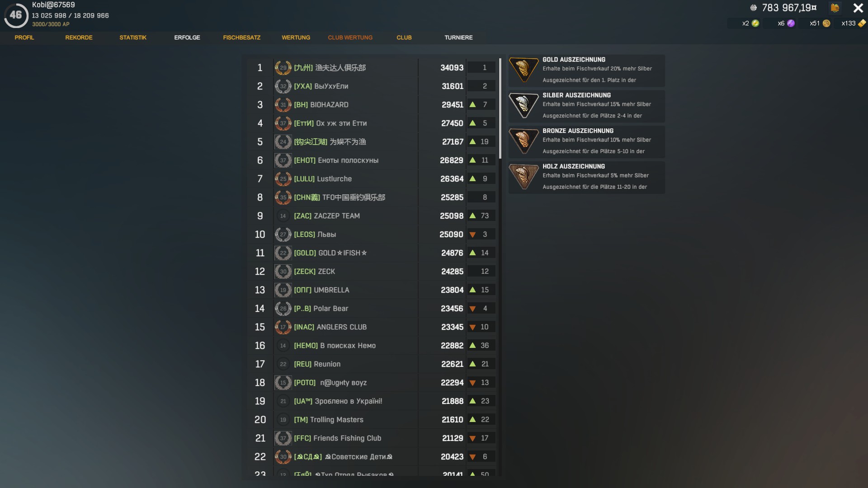Open the backpack inventory icon
This screenshot has width=868, height=488.
point(835,8)
